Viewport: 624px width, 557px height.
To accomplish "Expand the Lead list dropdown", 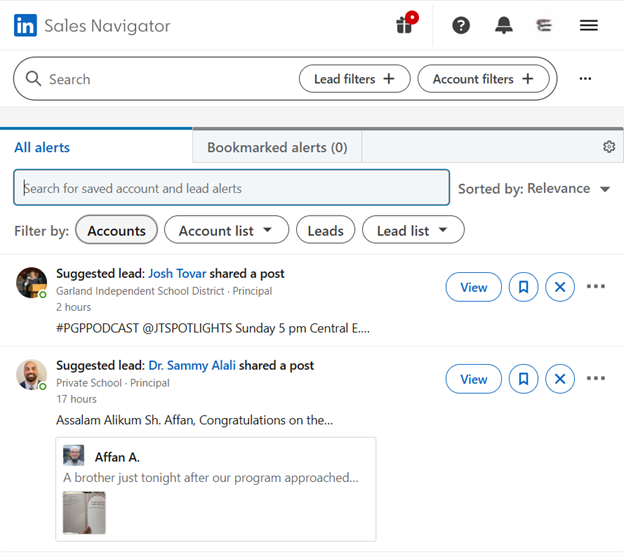I will (x=413, y=230).
